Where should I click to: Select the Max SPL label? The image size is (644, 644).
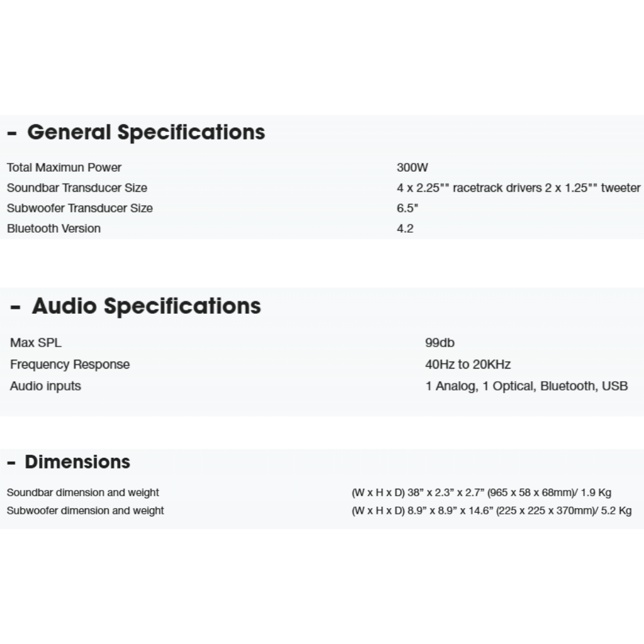(36, 343)
